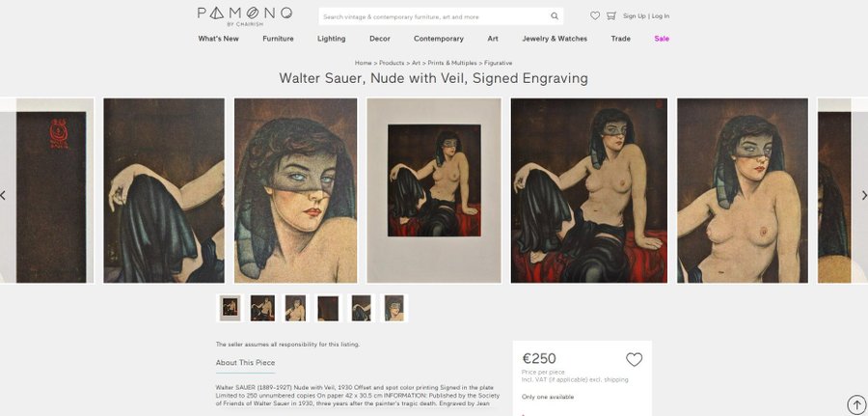Click the search magnifier icon
This screenshot has height=416, width=868.
click(555, 16)
